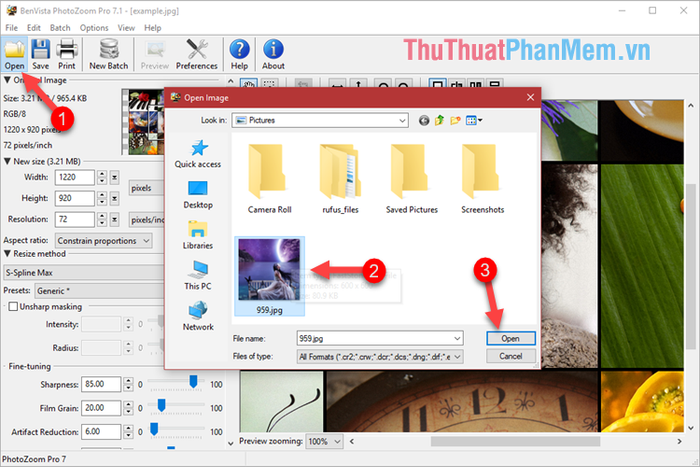Click the File name text field
Image resolution: width=700 pixels, height=467 pixels.
coord(374,338)
